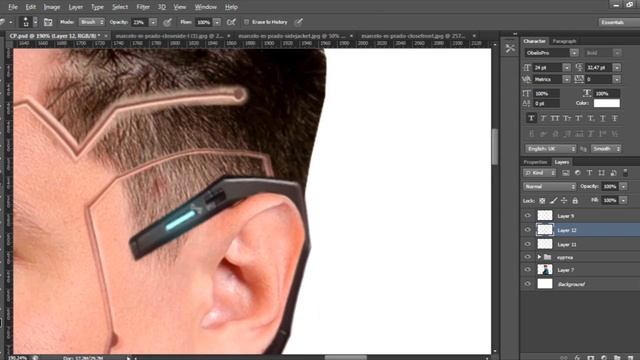This screenshot has width=640, height=360.
Task: Toggle visibility of the layer group
Action: (528, 257)
